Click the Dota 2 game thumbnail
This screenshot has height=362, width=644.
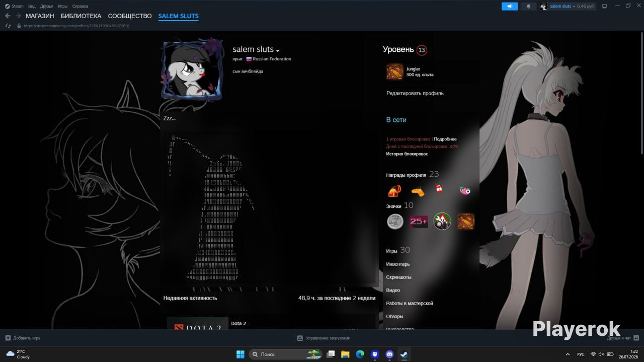[197, 323]
